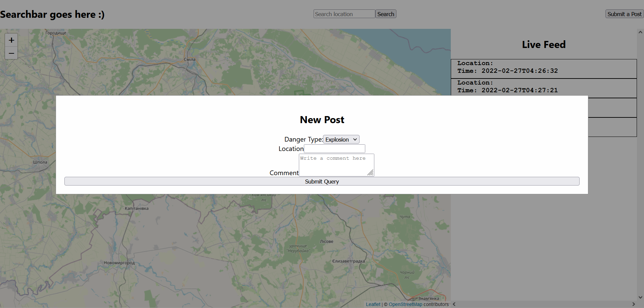
Task: Open the Leaflet link
Action: 373,304
